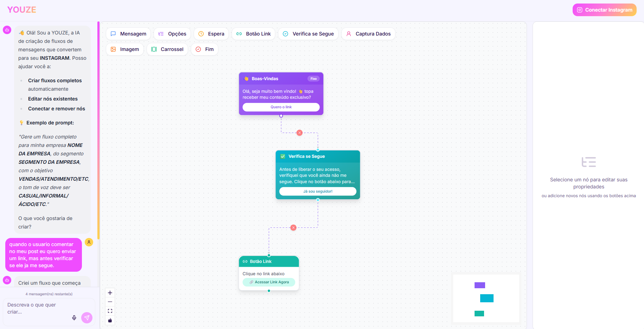The image size is (644, 329).
Task: Click the "Editar nós existentes" text
Action: pyautogui.click(x=53, y=99)
